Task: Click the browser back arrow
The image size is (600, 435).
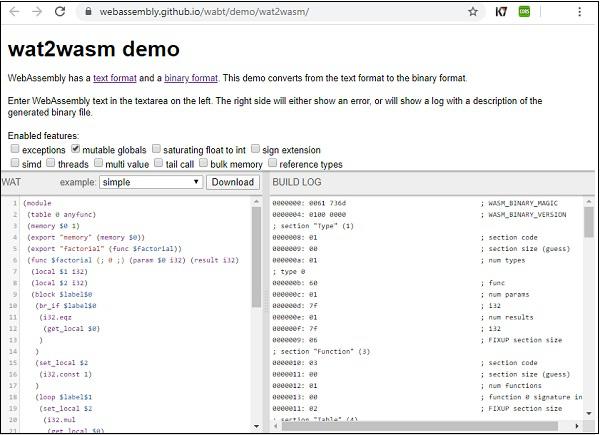Action: [x=14, y=12]
